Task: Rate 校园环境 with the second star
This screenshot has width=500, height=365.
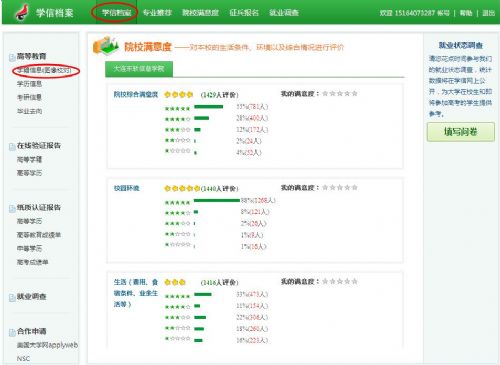Action: click(333, 187)
